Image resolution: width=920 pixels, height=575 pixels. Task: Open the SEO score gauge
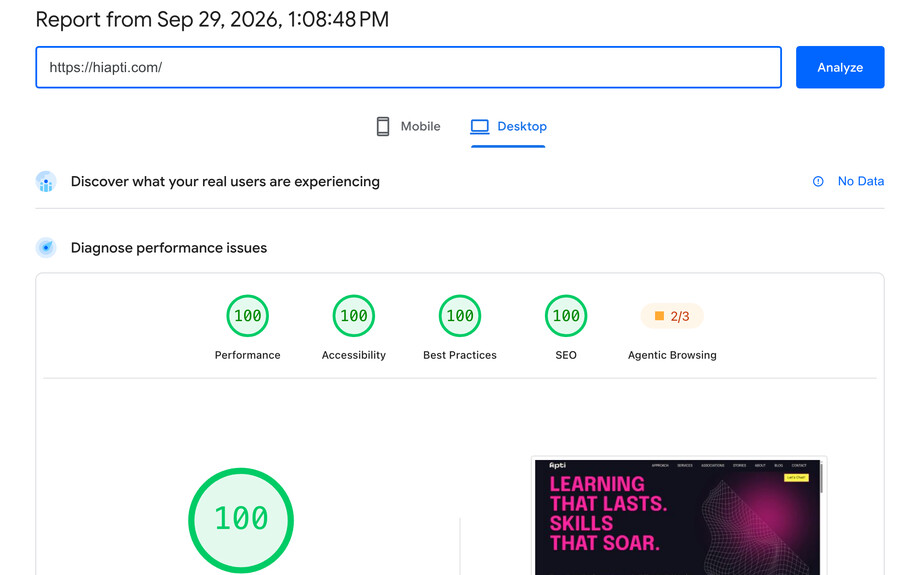coord(566,316)
